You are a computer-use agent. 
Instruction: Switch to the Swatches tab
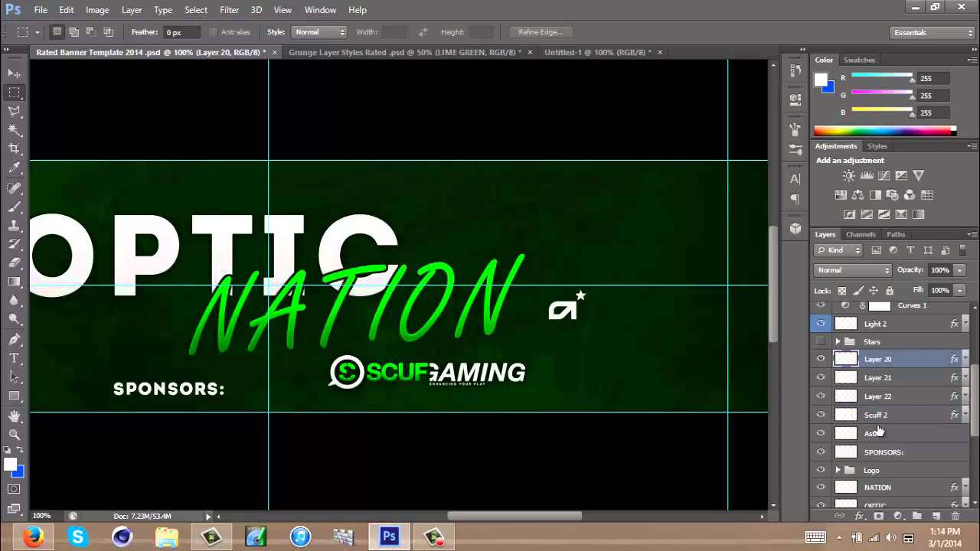tap(859, 60)
